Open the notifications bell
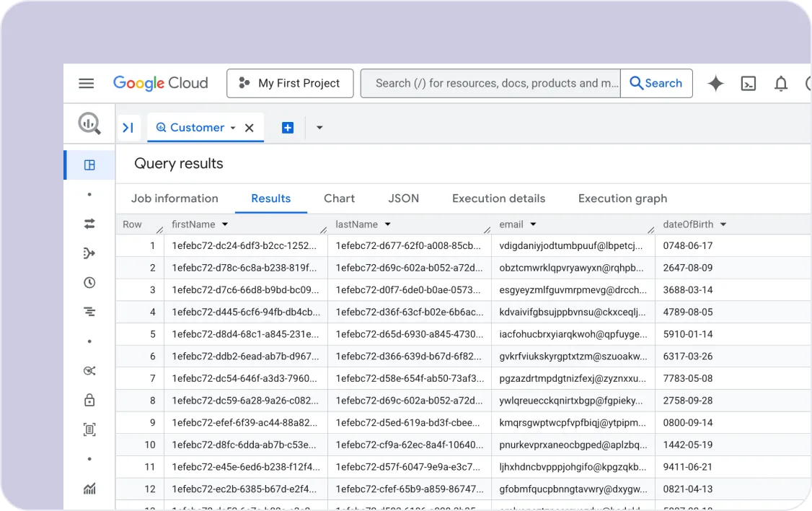 (780, 84)
